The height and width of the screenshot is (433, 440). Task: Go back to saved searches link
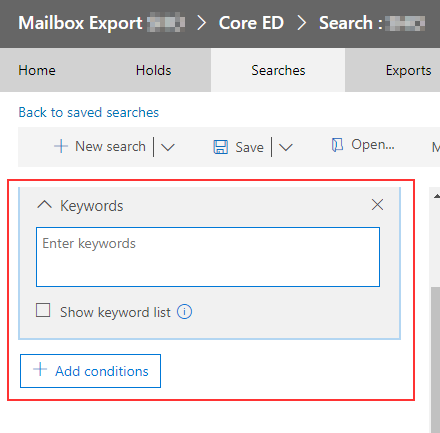pyautogui.click(x=89, y=112)
